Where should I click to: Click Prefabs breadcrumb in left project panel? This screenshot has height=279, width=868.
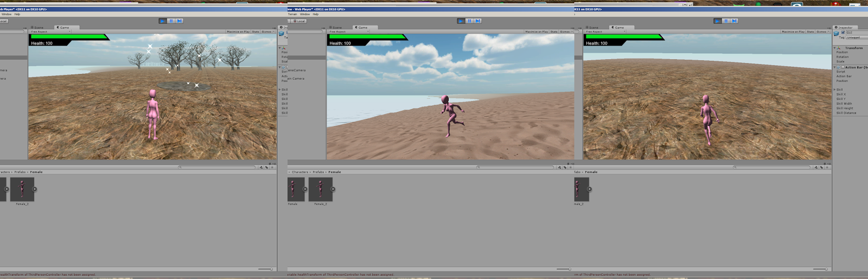[x=20, y=172]
